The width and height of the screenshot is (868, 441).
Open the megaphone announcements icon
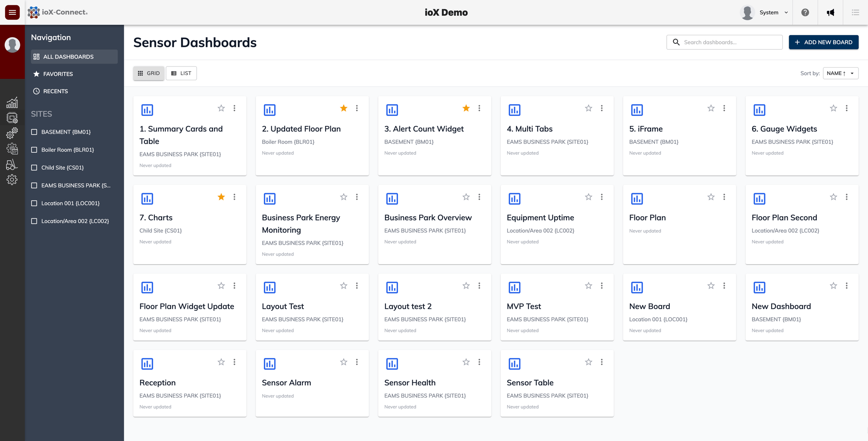(x=830, y=12)
